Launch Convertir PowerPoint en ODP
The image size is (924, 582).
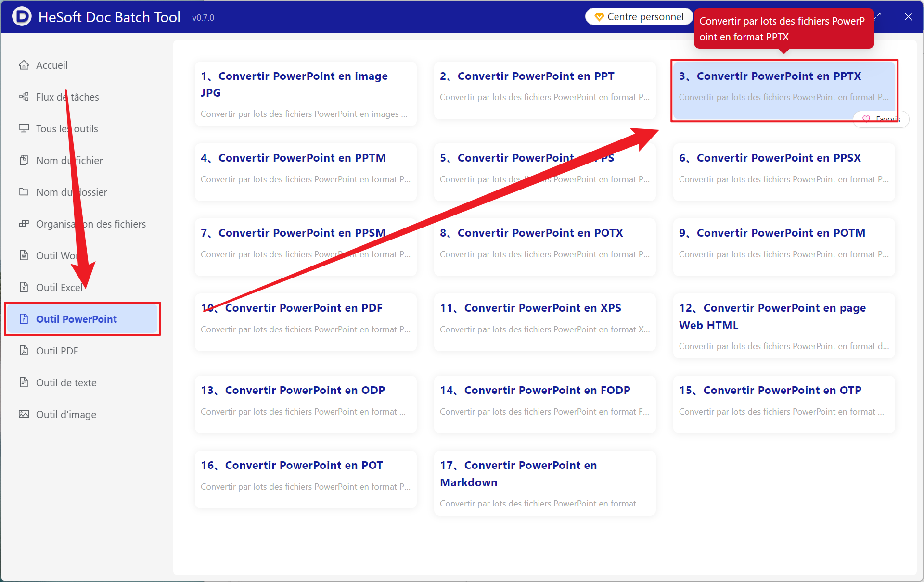click(306, 405)
